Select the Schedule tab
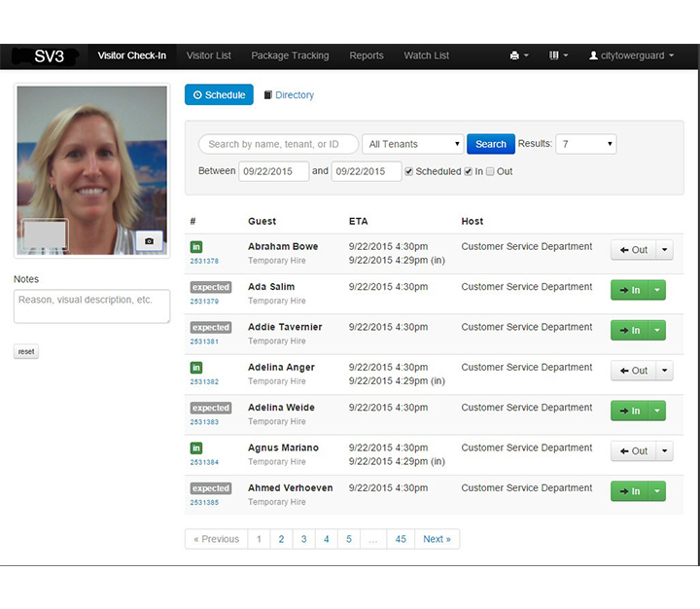Screen dimensions: 700x609 pos(219,94)
